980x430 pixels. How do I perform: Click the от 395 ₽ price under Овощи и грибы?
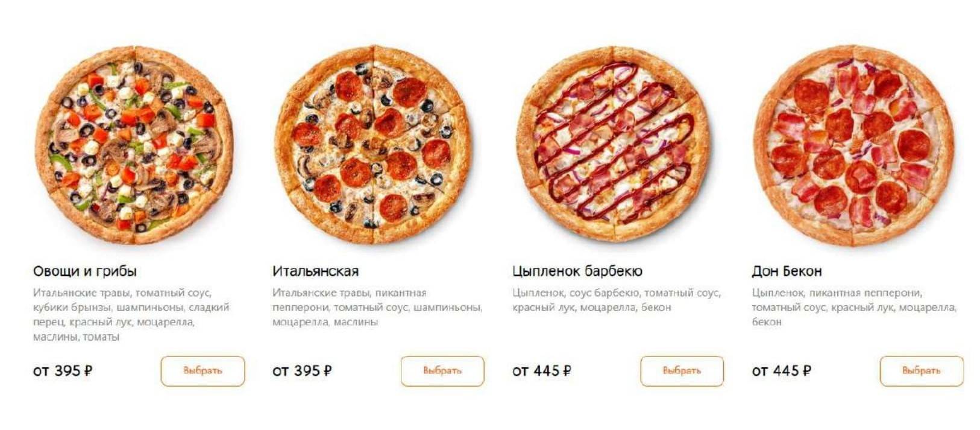(63, 371)
